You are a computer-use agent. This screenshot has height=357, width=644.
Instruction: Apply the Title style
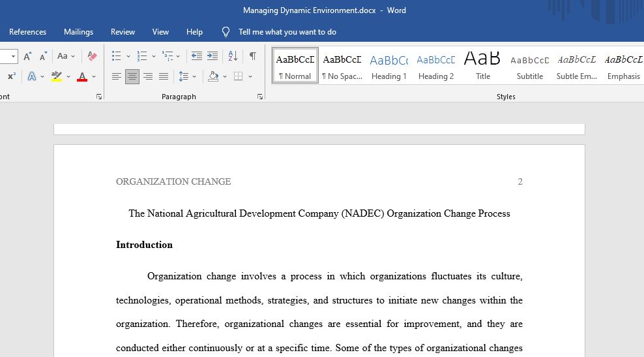pyautogui.click(x=482, y=65)
